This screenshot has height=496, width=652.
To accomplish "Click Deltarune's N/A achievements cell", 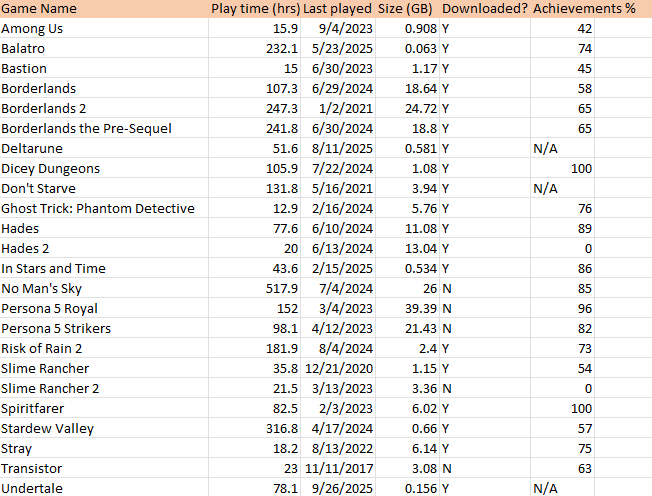I will point(546,149).
